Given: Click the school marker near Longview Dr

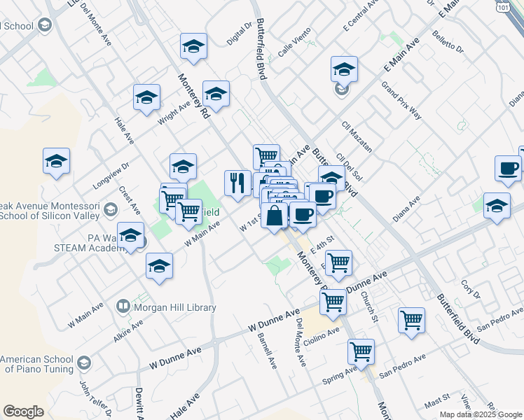Looking at the screenshot, I should coord(183,167).
